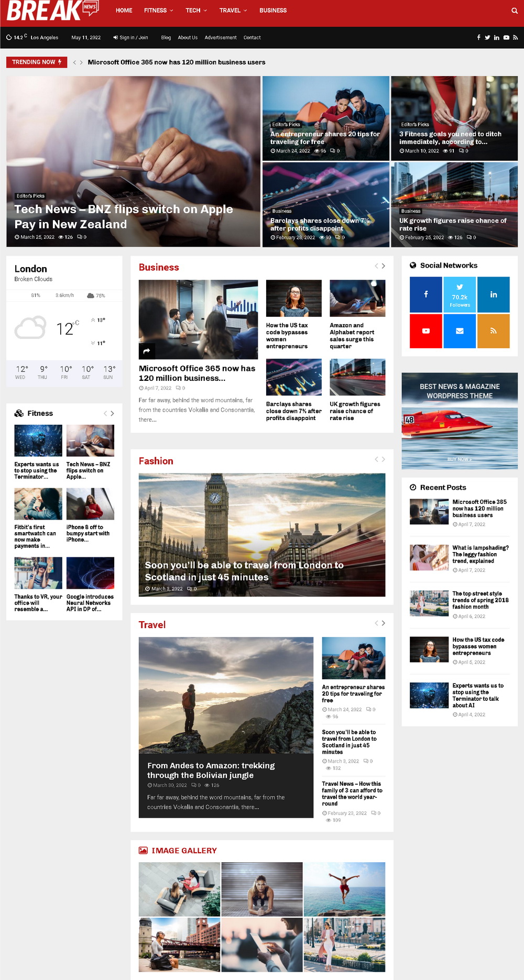Open the jumping man gallery thumbnail
This screenshot has height=980, width=524.
tap(344, 889)
